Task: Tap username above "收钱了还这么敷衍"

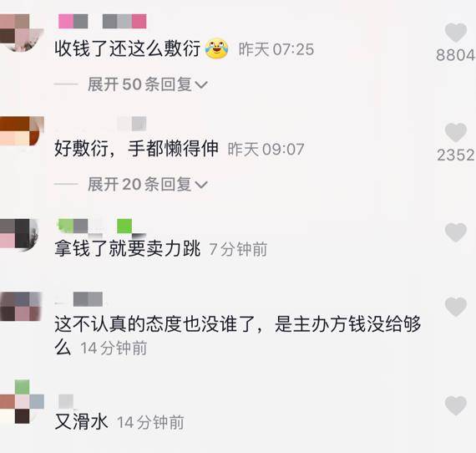Action: 103,21
